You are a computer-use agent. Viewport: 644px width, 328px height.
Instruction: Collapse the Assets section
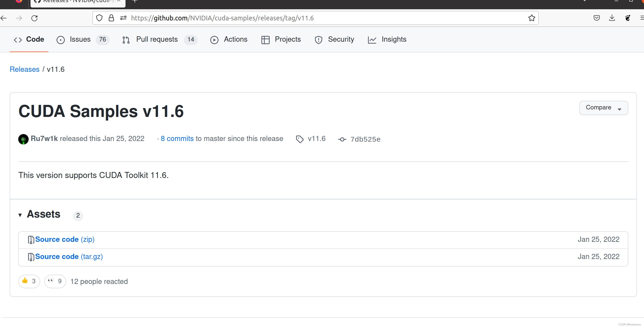click(20, 215)
